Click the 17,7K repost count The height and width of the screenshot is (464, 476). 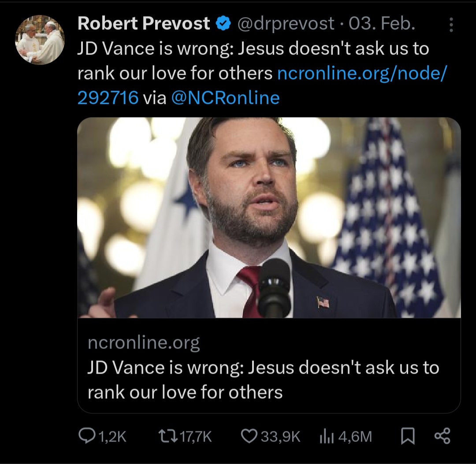pyautogui.click(x=196, y=437)
